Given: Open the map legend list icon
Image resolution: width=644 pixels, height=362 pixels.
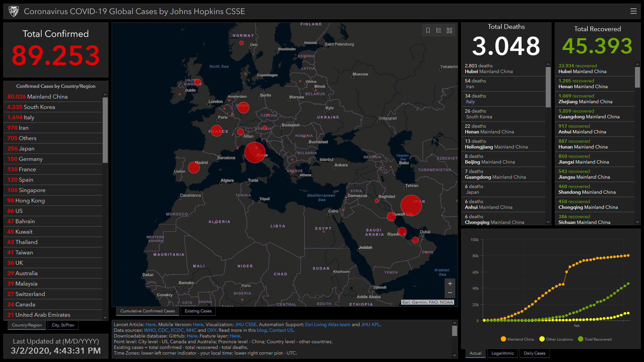Looking at the screenshot, I should (439, 31).
